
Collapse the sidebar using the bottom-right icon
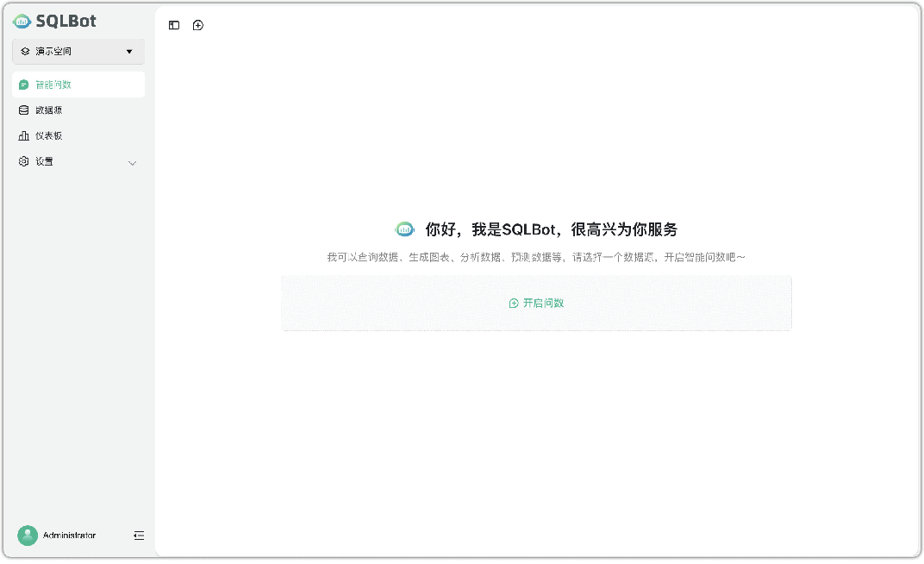coord(139,536)
